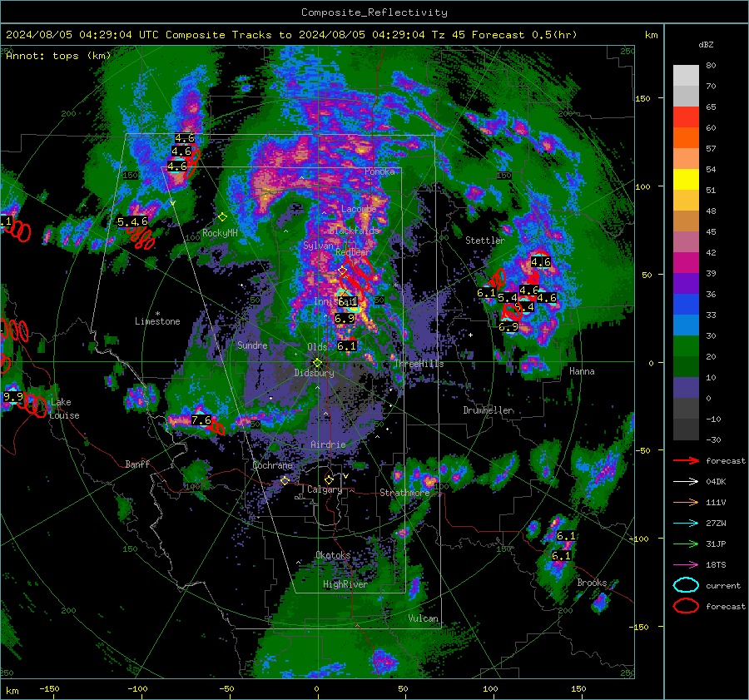The width and height of the screenshot is (749, 700).
Task: Select the yellow diamond marker near RockyMH
Action: [x=222, y=217]
